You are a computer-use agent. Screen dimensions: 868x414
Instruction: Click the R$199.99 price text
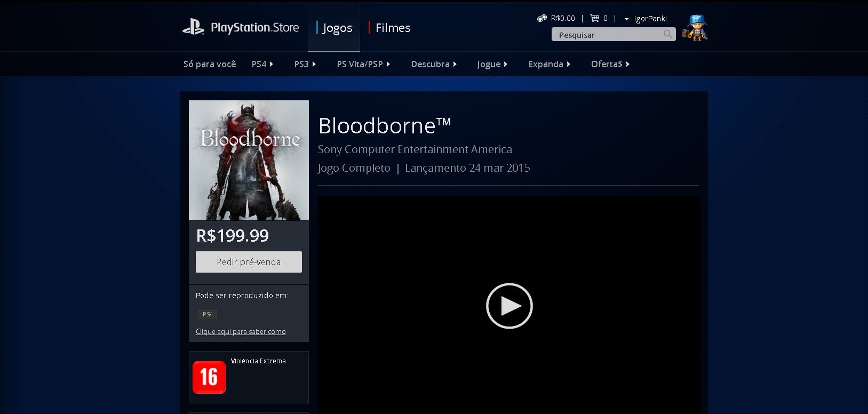[x=233, y=235]
